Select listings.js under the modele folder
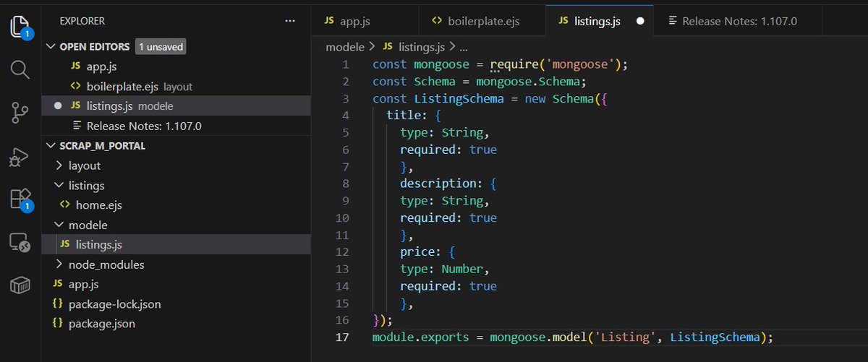 pyautogui.click(x=176, y=244)
